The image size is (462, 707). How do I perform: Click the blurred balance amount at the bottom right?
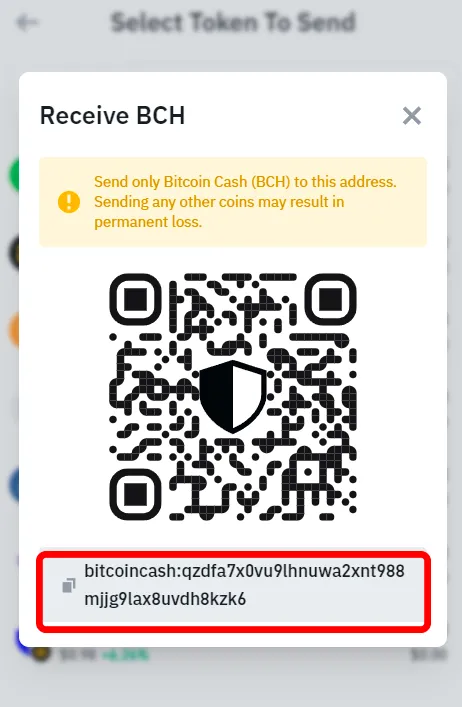click(x=429, y=655)
